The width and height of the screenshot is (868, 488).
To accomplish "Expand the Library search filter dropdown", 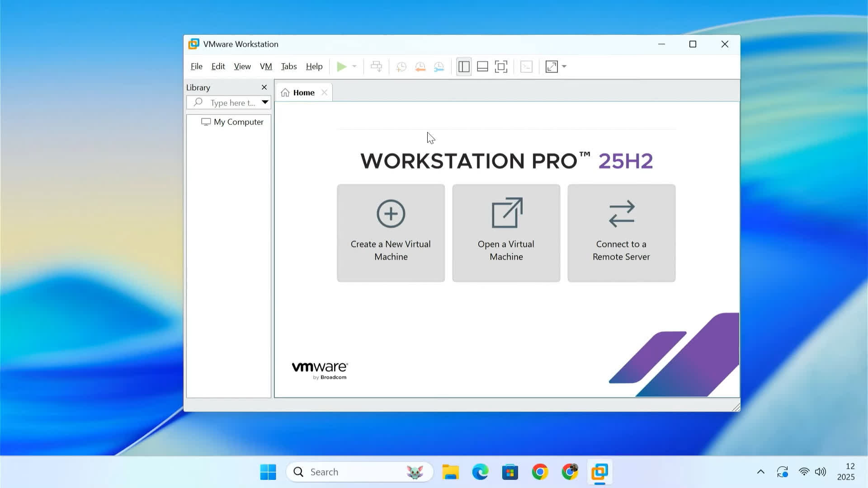I will click(x=265, y=103).
